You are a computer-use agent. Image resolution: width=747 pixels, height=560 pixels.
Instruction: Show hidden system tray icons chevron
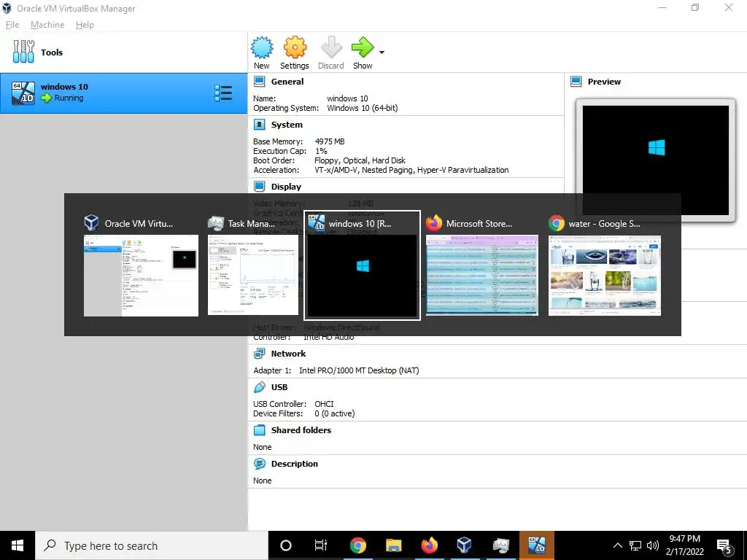click(x=617, y=545)
